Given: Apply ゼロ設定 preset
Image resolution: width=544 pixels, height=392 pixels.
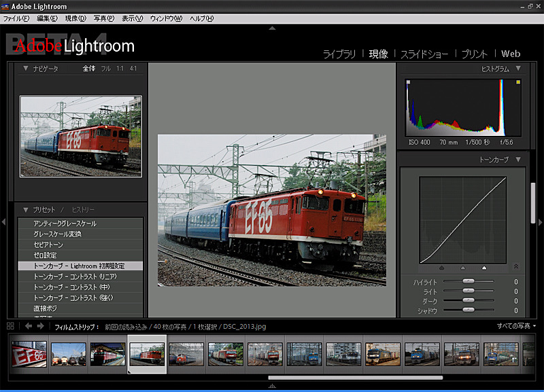Looking at the screenshot, I should coord(80,255).
